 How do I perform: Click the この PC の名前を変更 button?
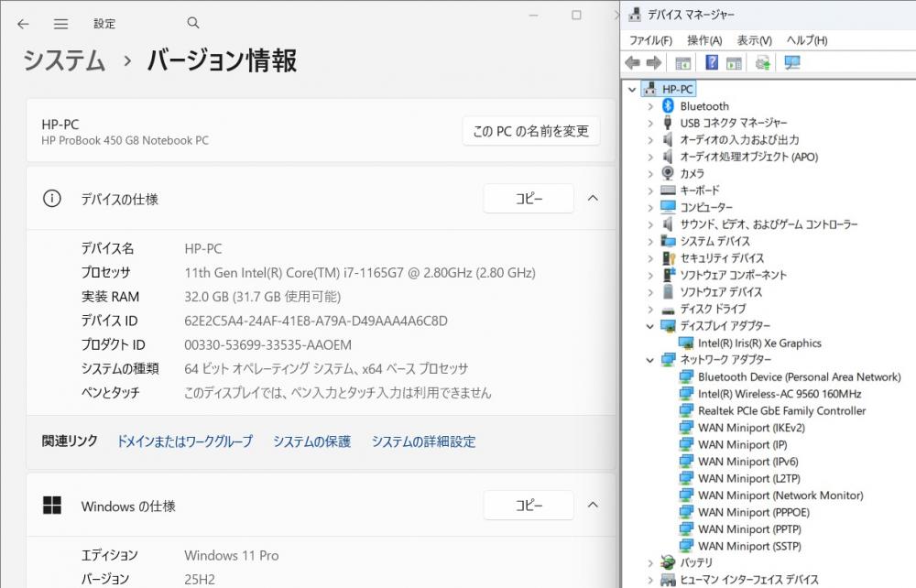530,131
